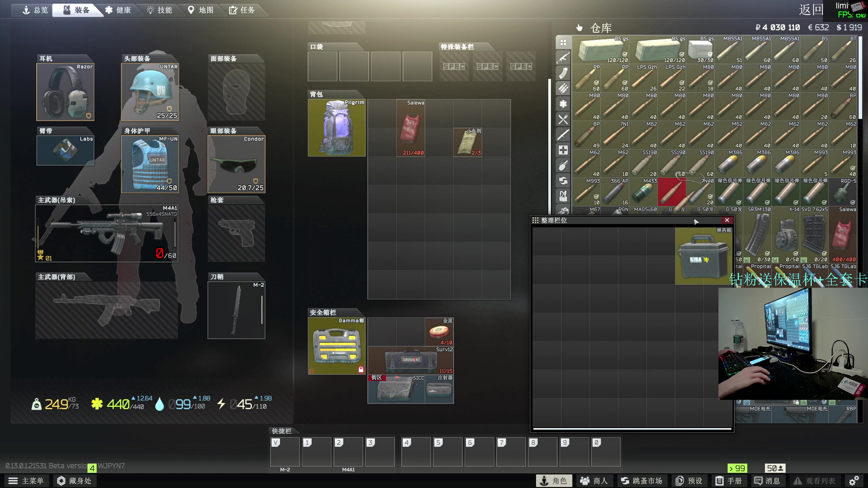Select the Pilgrim backpack icon
Viewport: 868px width, 488px height.
click(337, 128)
